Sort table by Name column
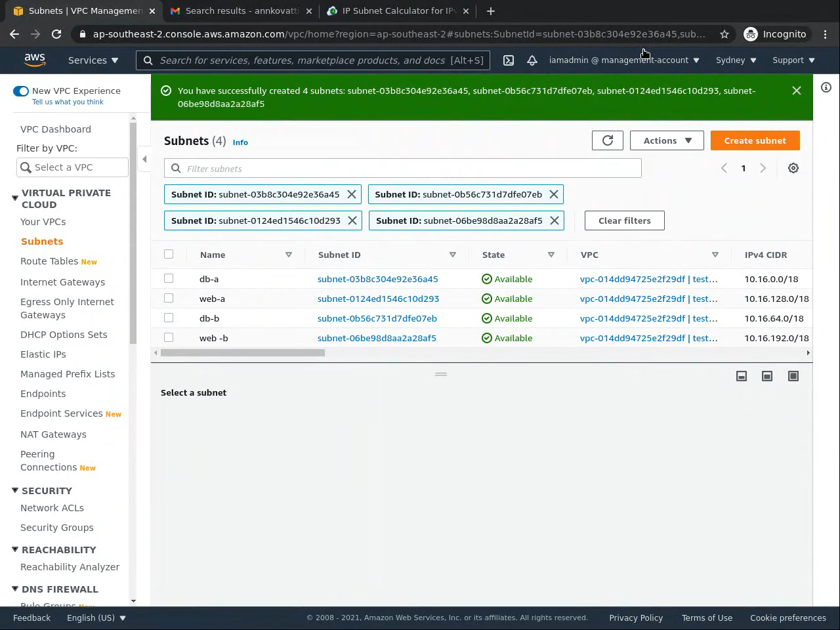The width and height of the screenshot is (840, 630). (x=289, y=255)
